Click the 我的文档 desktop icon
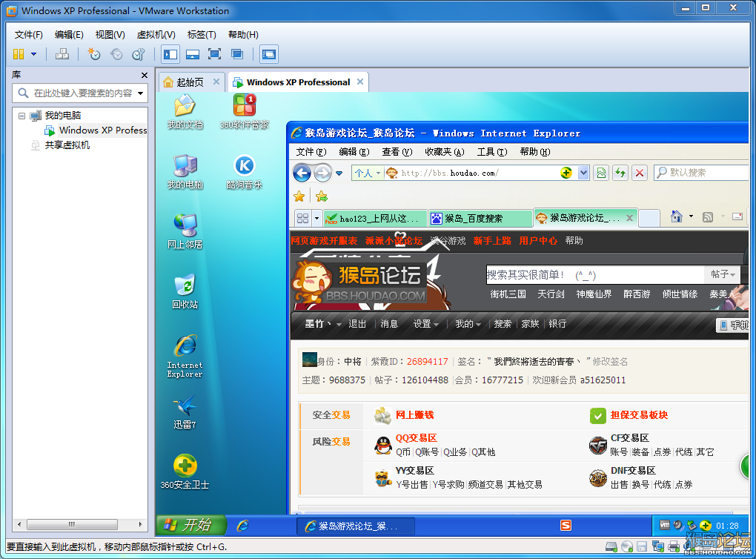The width and height of the screenshot is (756, 559). 185,112
